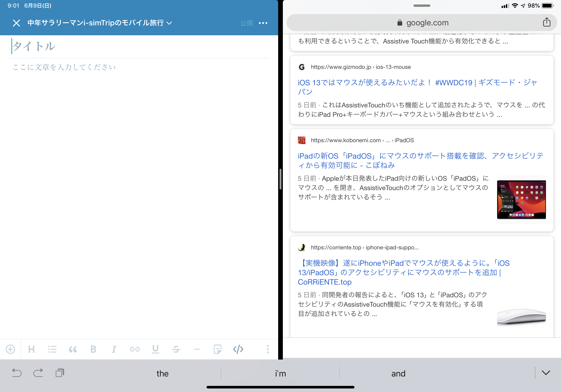Tap the Slide Over grabber handle
Image resolution: width=561 pixels, height=392 pixels.
[422, 6]
